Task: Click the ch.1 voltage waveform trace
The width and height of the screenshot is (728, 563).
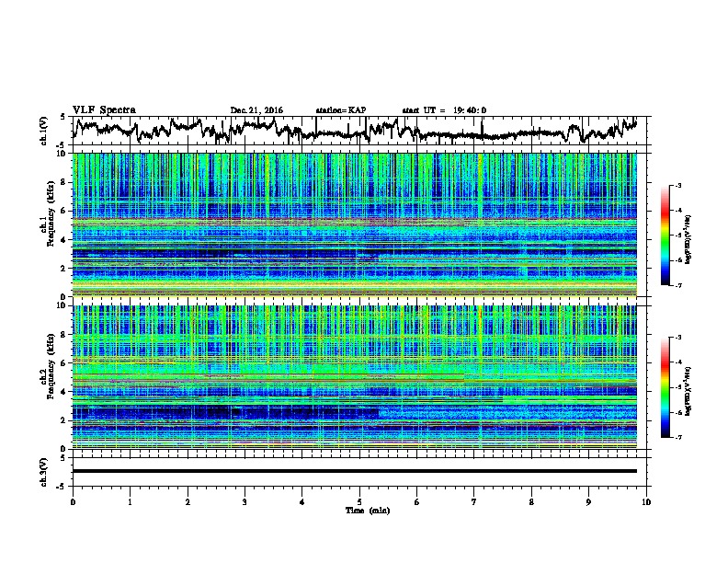Action: tap(354, 131)
